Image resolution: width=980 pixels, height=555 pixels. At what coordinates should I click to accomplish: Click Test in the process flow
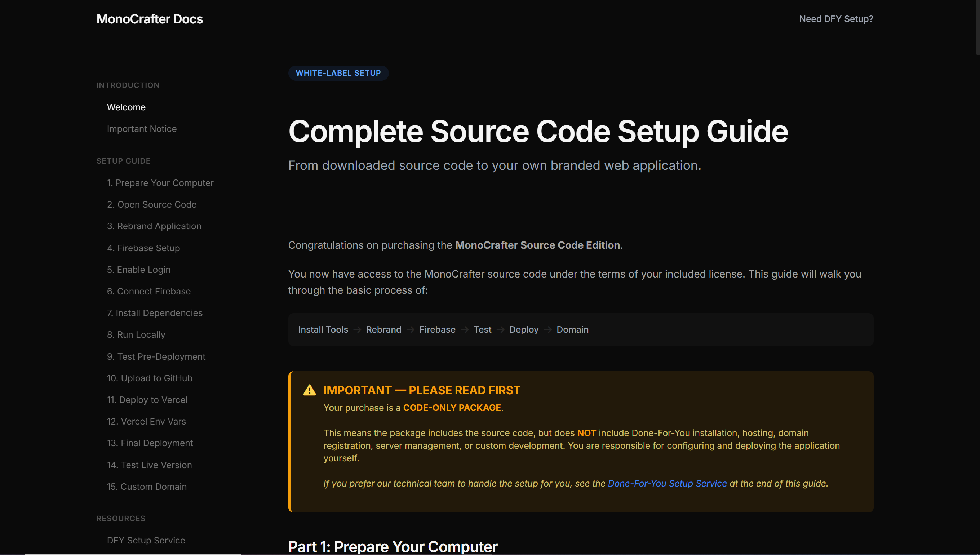tap(482, 330)
